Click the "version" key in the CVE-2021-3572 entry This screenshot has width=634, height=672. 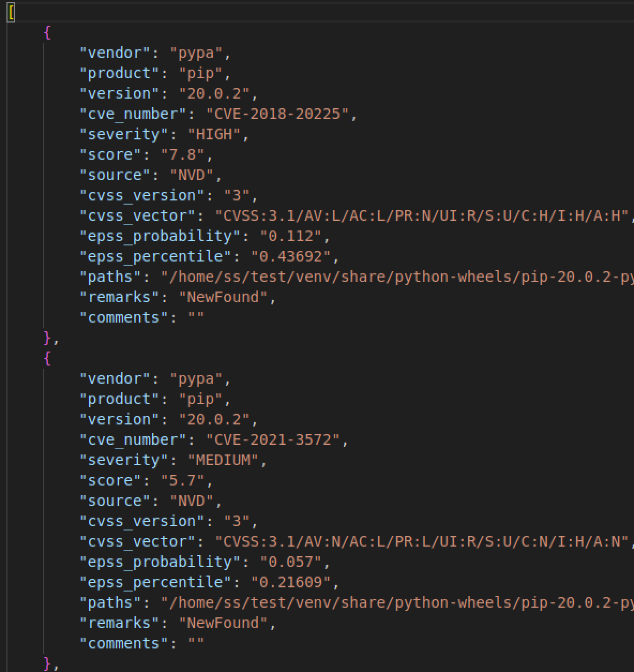120,420
